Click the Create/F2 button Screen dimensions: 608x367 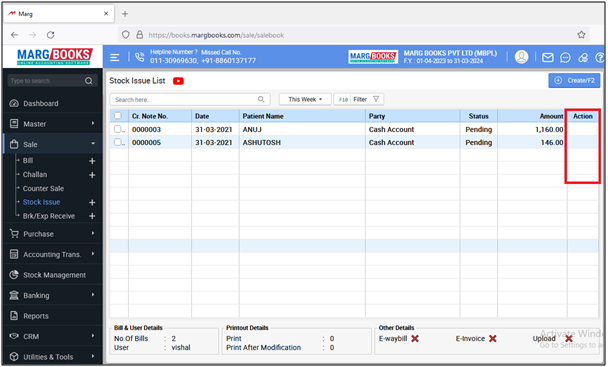point(574,81)
